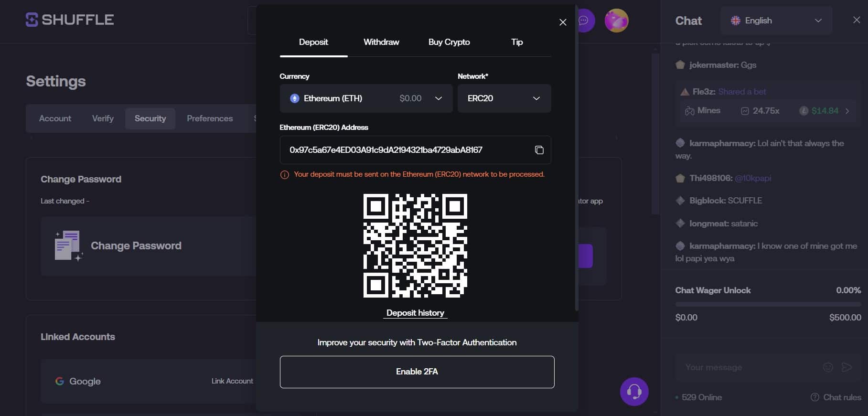Viewport: 868px width, 416px height.
Task: Click the emoji picker in chat
Action: click(x=828, y=367)
